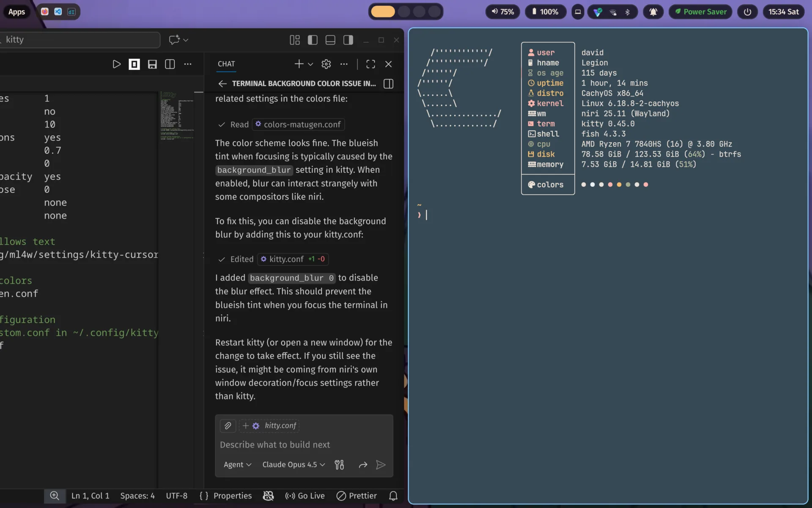
Task: Click the UTF-8 encoding indicator
Action: point(176,496)
